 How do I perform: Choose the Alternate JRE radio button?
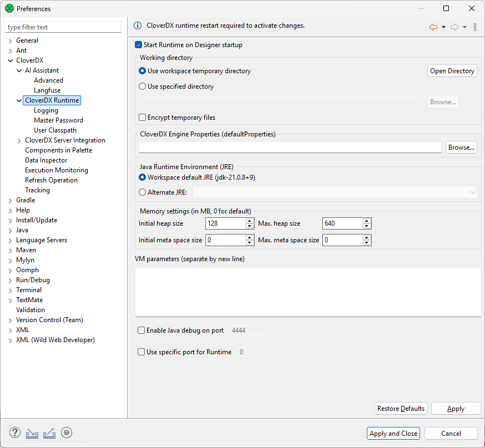pos(142,192)
